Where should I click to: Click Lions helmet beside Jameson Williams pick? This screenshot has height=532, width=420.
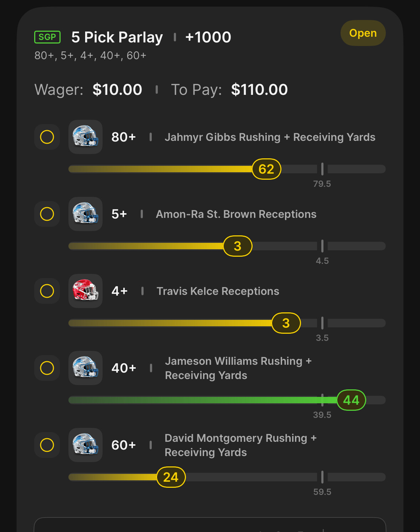85,368
